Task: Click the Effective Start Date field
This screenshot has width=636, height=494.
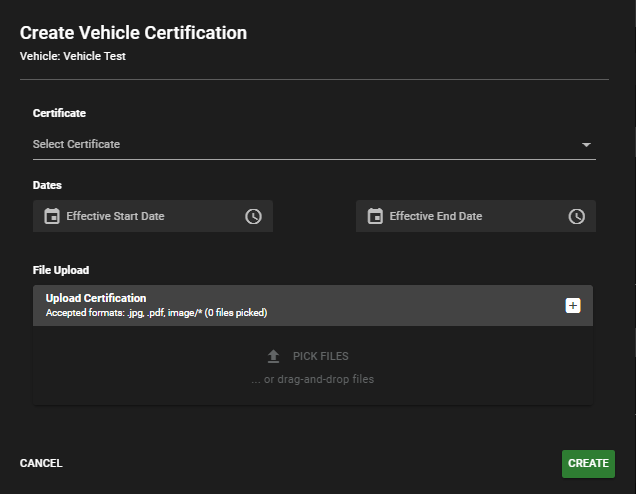Action: pos(153,216)
